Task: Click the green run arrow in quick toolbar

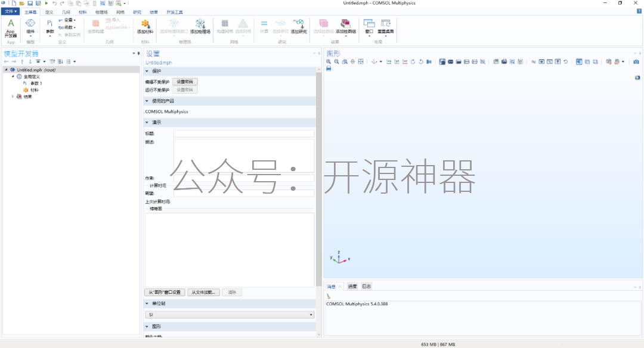Action: pyautogui.click(x=47, y=4)
